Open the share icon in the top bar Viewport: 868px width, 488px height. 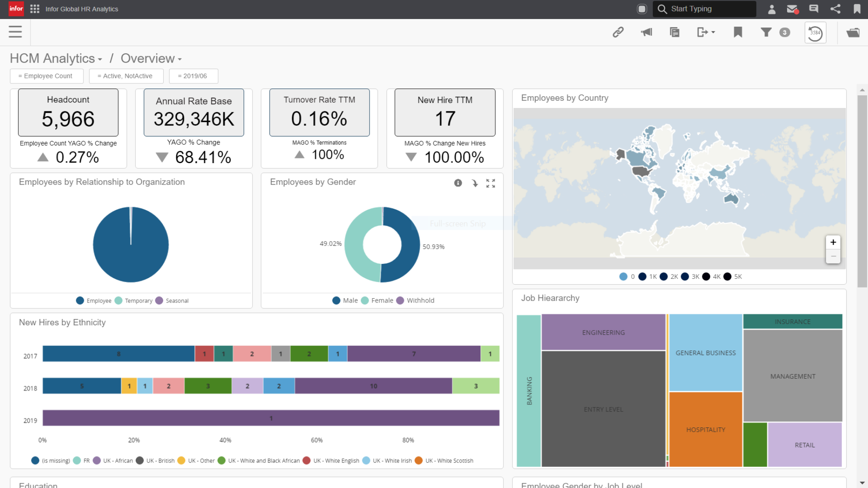point(835,9)
